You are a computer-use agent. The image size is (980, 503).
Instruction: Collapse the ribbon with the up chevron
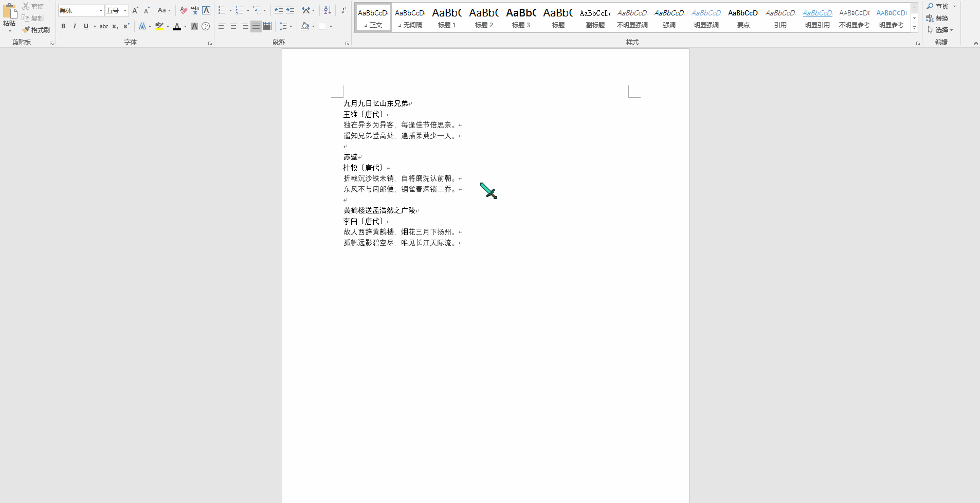976,43
